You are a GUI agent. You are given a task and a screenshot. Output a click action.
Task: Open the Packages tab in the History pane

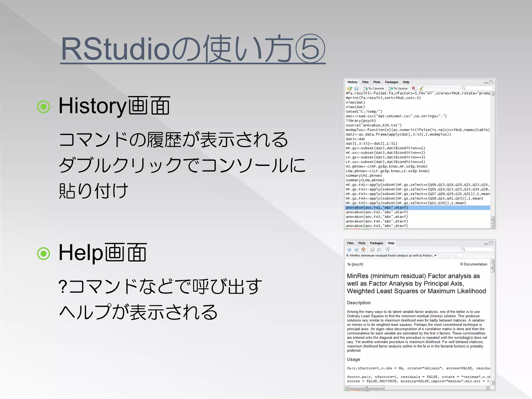(x=391, y=82)
